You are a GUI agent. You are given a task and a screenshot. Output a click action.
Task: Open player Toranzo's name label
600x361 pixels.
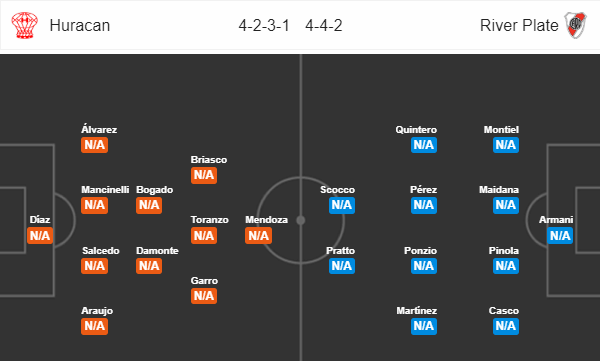(210, 220)
